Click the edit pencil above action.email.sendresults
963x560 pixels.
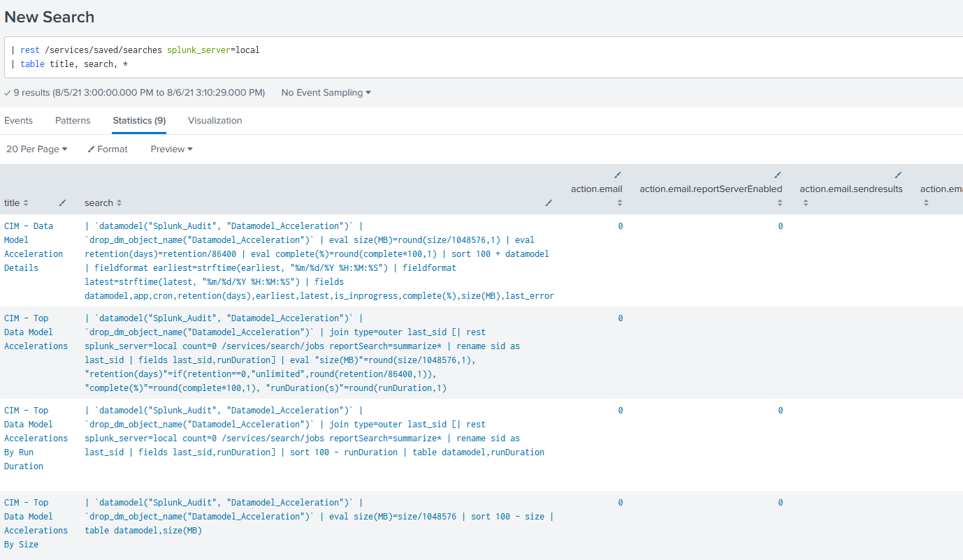pyautogui.click(x=899, y=175)
